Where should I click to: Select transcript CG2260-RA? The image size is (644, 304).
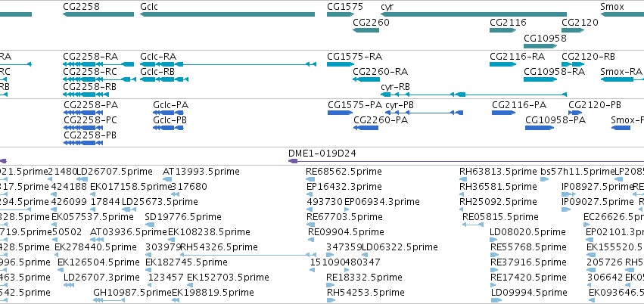click(381, 72)
